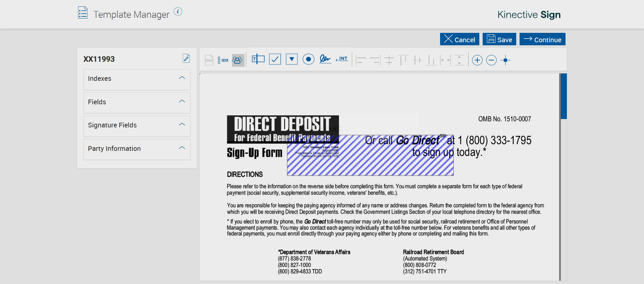Viewport: 644px width, 284px height.
Task: Click the (312) 751-4701 TTY line
Action: (x=425, y=271)
